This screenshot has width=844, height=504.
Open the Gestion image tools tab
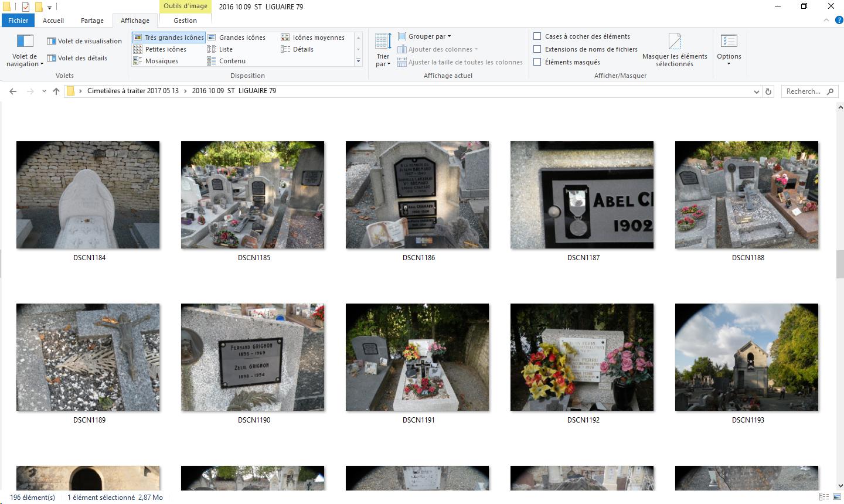coord(185,21)
